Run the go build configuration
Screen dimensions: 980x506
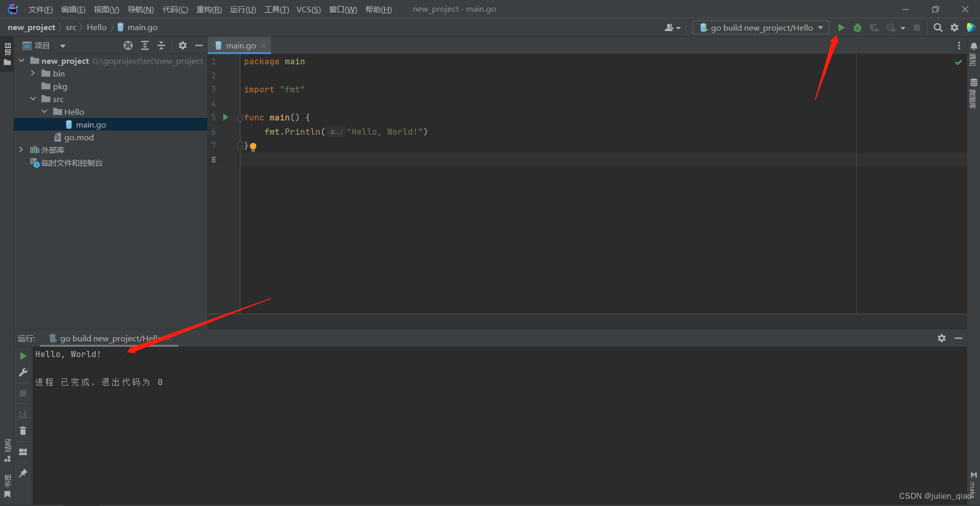point(841,28)
